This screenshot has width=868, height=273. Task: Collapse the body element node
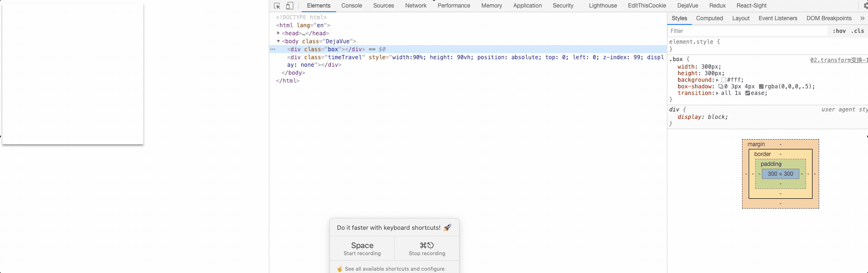tap(278, 41)
